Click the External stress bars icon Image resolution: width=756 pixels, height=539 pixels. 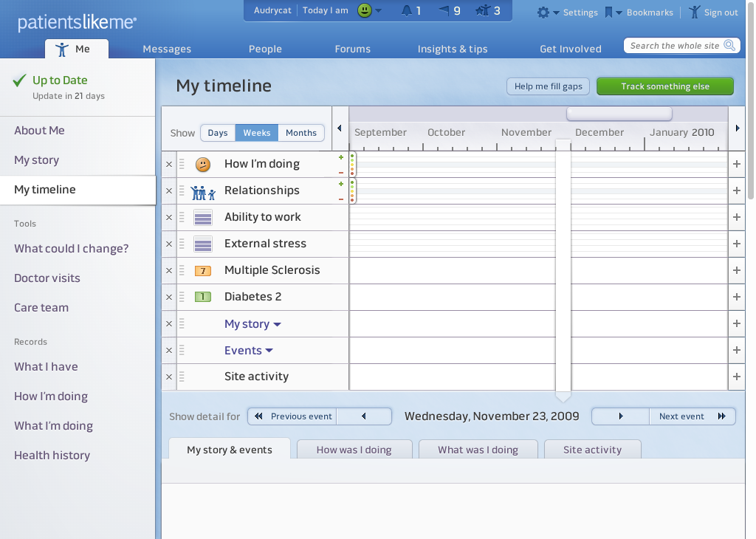pyautogui.click(x=203, y=244)
